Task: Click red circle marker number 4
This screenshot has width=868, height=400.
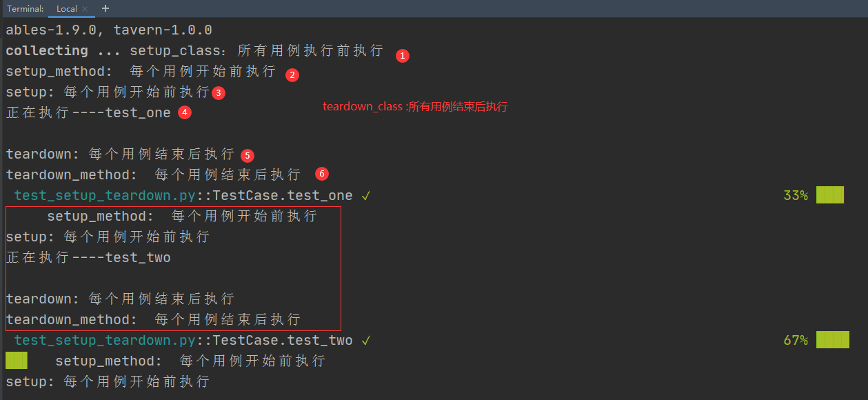Action: click(x=184, y=112)
